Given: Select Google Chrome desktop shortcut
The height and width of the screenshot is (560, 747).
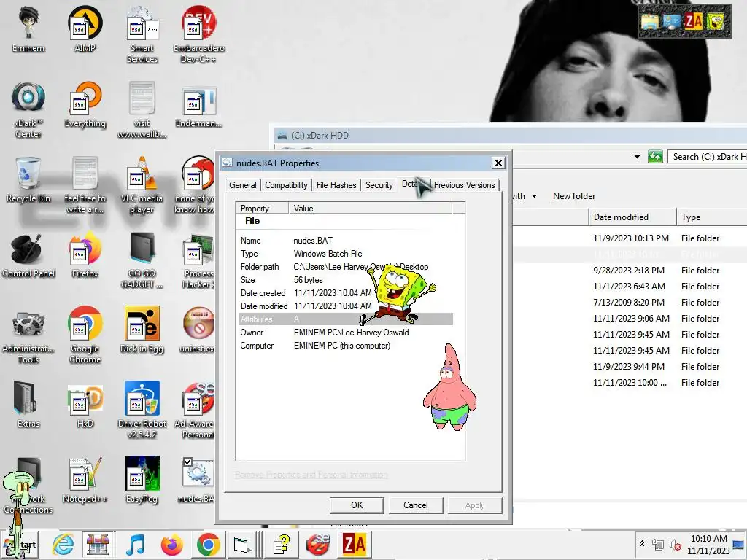Looking at the screenshot, I should pyautogui.click(x=85, y=335).
